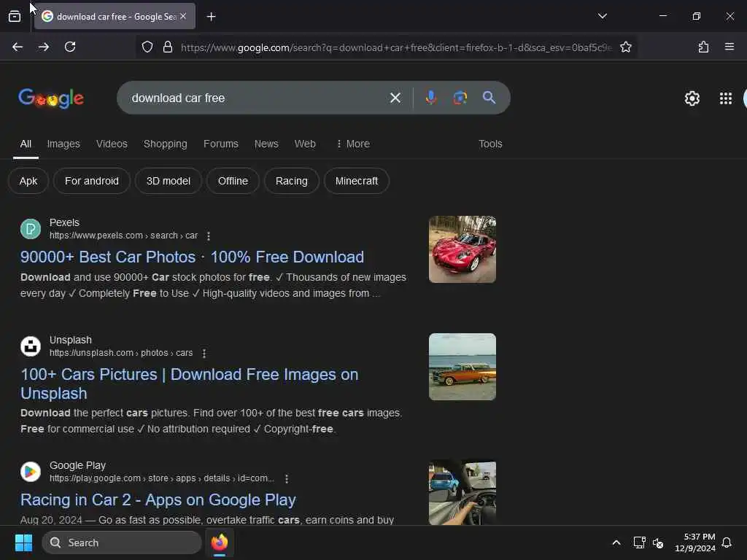
Task: Click 'https://unsplash.com › photos › cars' URL text
Action: 121,353
